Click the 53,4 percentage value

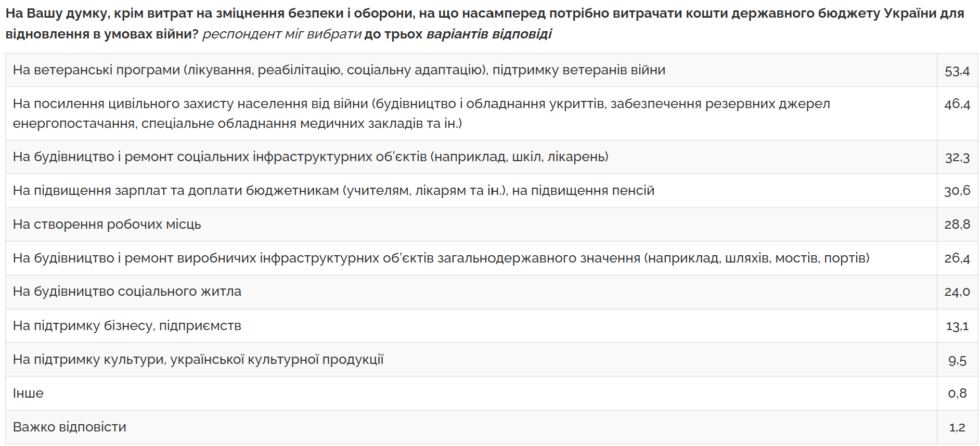tap(957, 71)
